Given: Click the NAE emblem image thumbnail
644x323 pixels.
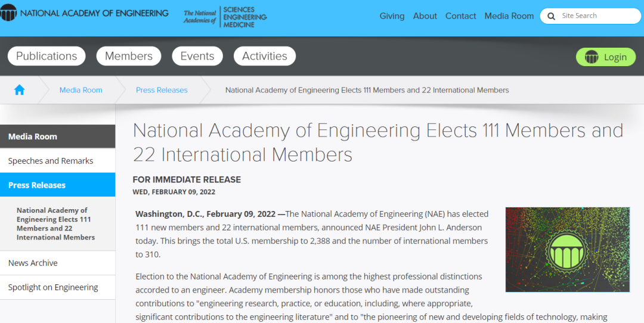Looking at the screenshot, I should (567, 250).
